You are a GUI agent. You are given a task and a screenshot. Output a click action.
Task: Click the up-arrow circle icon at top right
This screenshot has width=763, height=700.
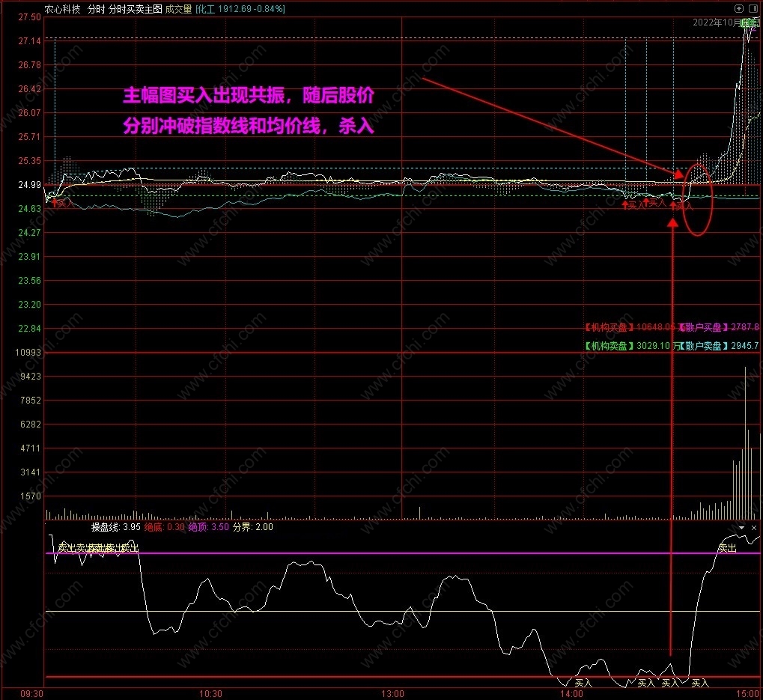tap(739, 8)
